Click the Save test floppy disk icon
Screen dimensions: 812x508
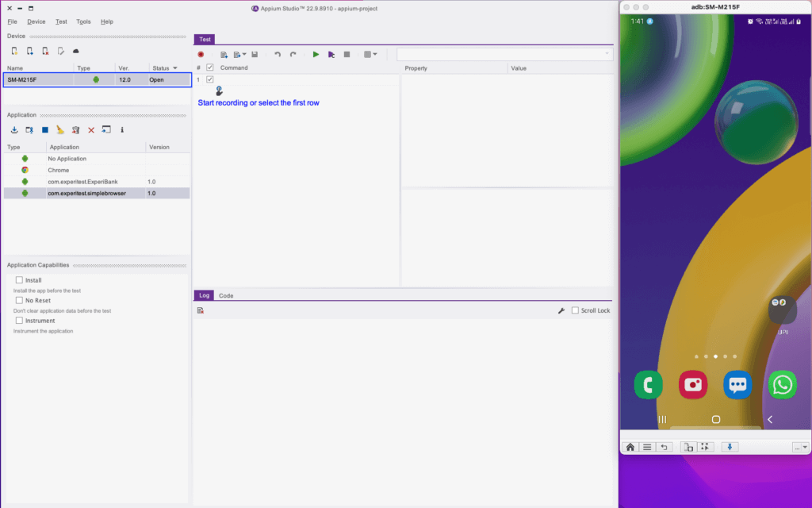(255, 55)
